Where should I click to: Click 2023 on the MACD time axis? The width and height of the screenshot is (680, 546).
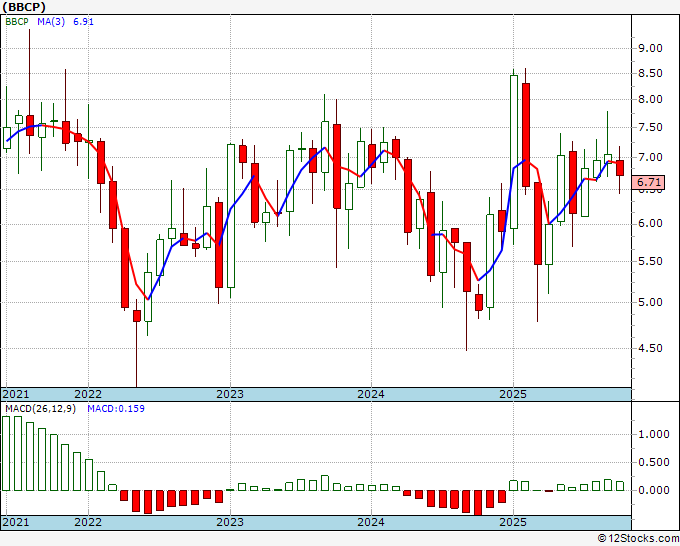coord(230,522)
